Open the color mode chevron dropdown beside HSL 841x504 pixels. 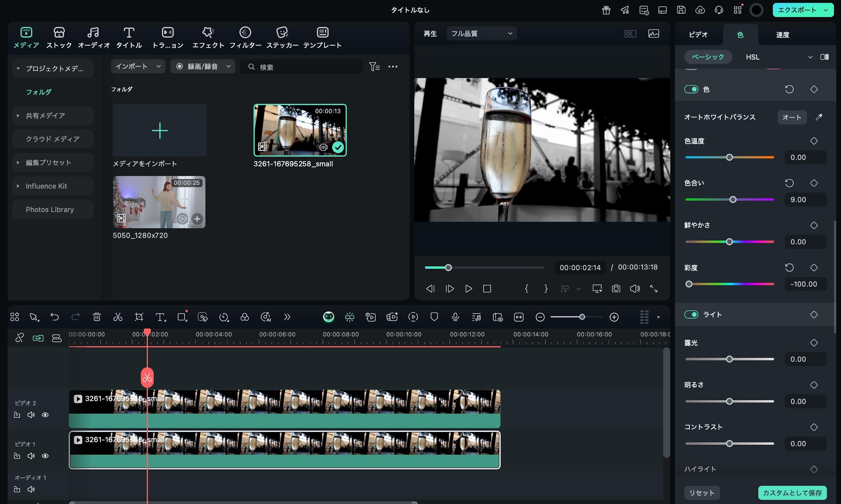[x=810, y=57]
